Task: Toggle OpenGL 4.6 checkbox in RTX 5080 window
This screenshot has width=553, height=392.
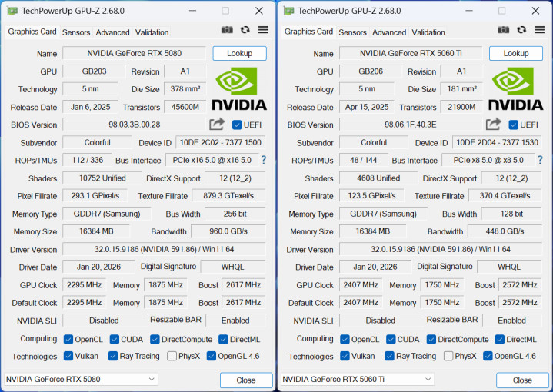Action: click(211, 356)
